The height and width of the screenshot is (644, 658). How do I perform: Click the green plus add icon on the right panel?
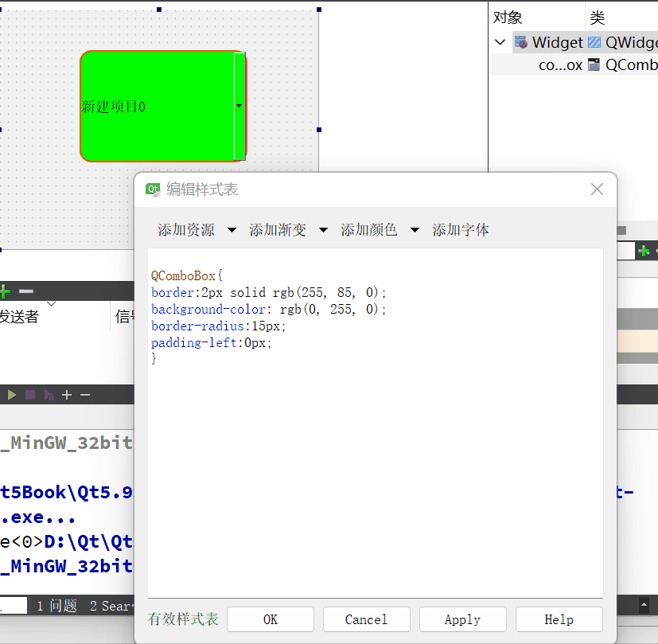(644, 251)
